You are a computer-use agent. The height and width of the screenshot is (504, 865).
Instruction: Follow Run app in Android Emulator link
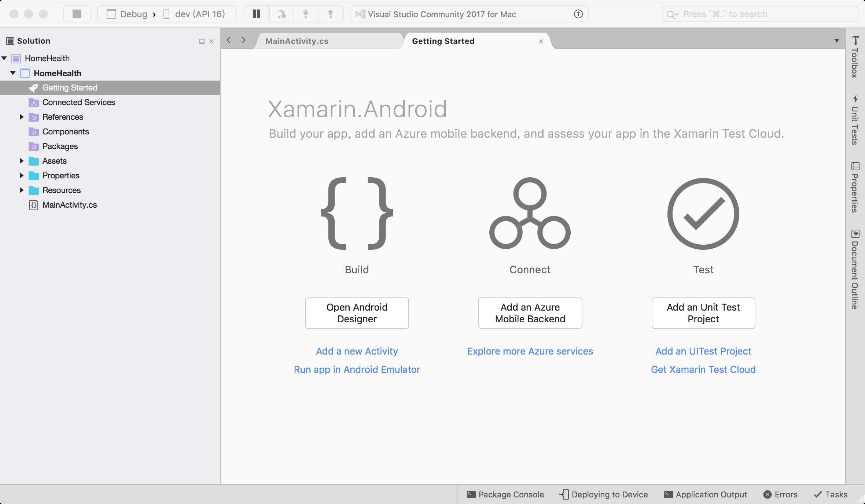(357, 370)
